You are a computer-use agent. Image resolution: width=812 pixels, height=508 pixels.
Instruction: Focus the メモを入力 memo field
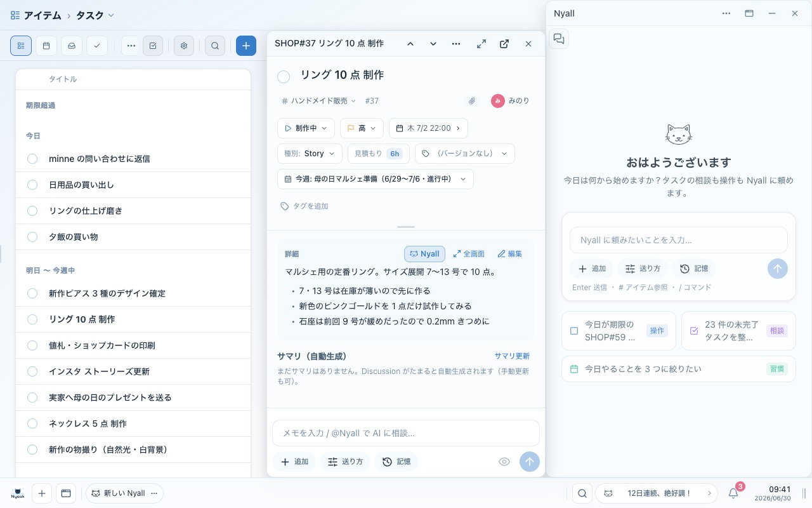[x=406, y=433]
